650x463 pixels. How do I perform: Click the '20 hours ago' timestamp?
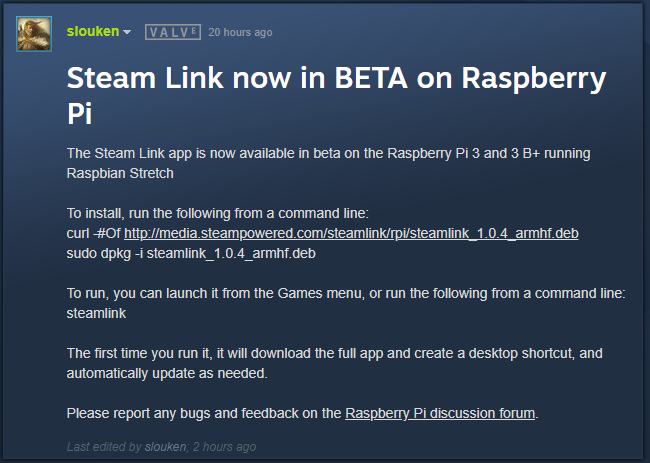240,32
